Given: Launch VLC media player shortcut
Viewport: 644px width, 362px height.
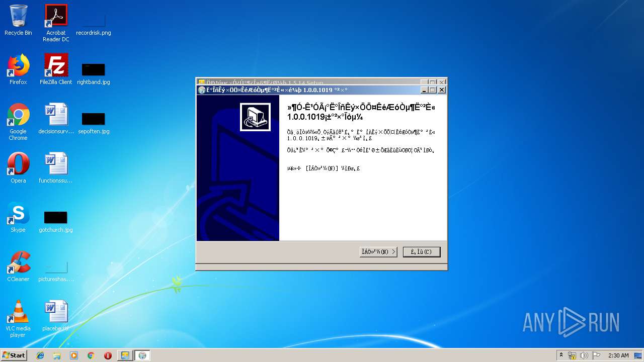Looking at the screenshot, I should [x=18, y=319].
